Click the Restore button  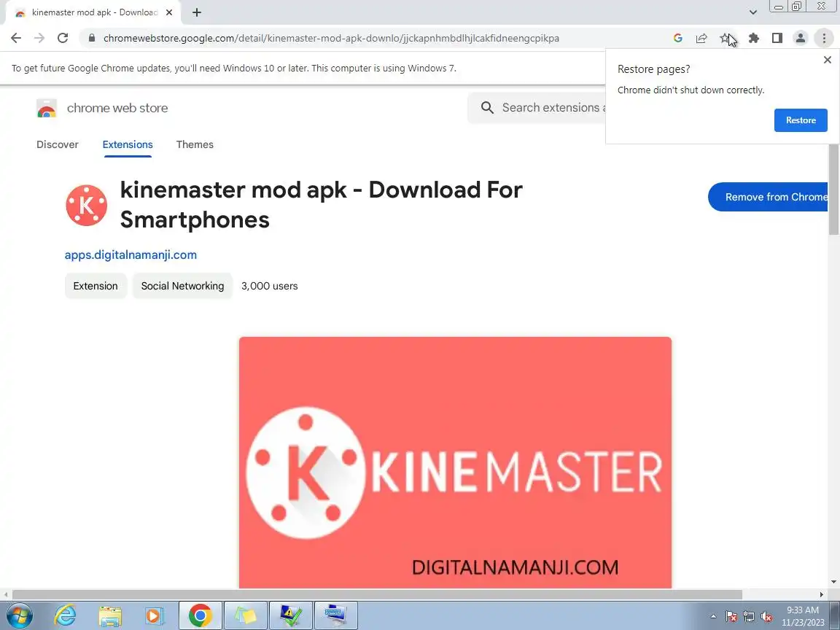pos(801,120)
